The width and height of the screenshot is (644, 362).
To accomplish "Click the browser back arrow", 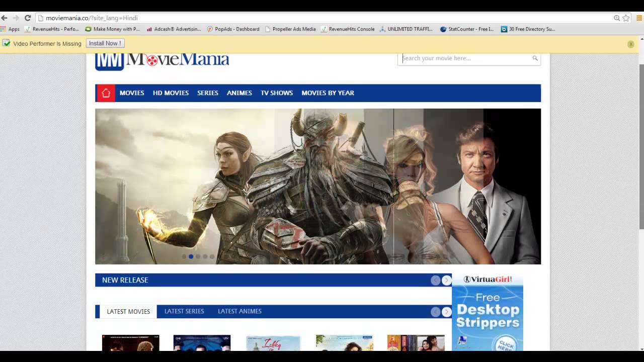I will [5, 18].
